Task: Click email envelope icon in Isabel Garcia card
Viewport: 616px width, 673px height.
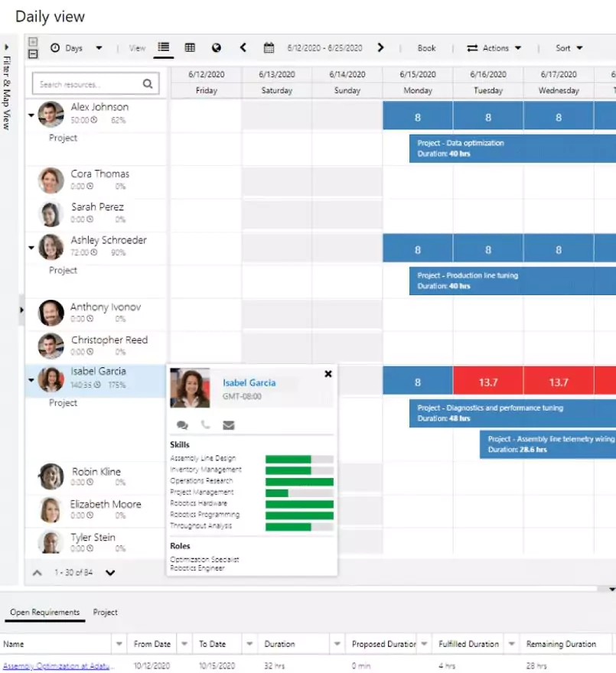Action: 228,425
